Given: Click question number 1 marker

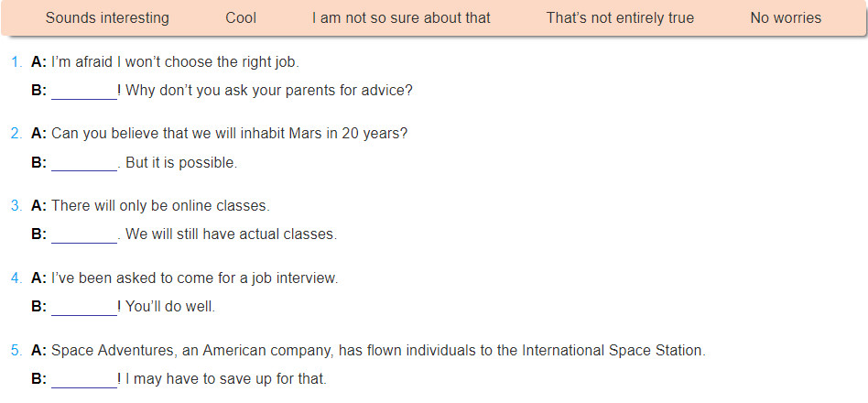Looking at the screenshot, I should coord(16,62).
